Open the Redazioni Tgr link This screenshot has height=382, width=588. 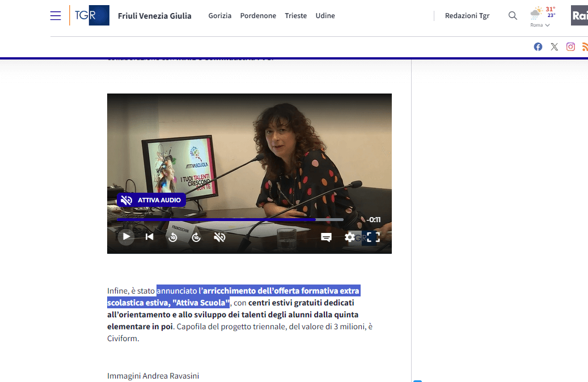pyautogui.click(x=467, y=16)
